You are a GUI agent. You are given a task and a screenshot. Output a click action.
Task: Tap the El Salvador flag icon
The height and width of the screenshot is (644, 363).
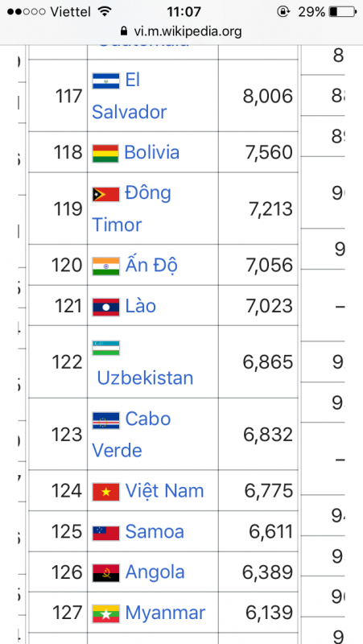(x=106, y=81)
